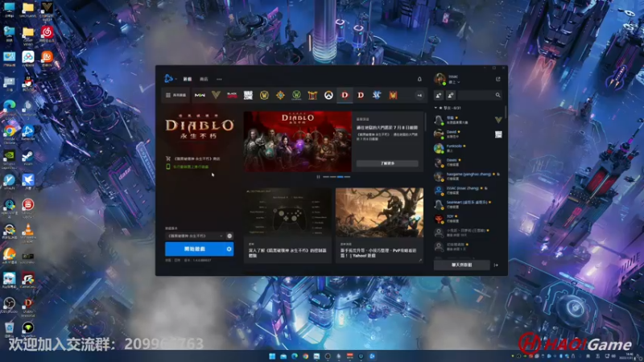The width and height of the screenshot is (644, 362).
Task: Switch to the Games tab
Action: pyautogui.click(x=188, y=79)
